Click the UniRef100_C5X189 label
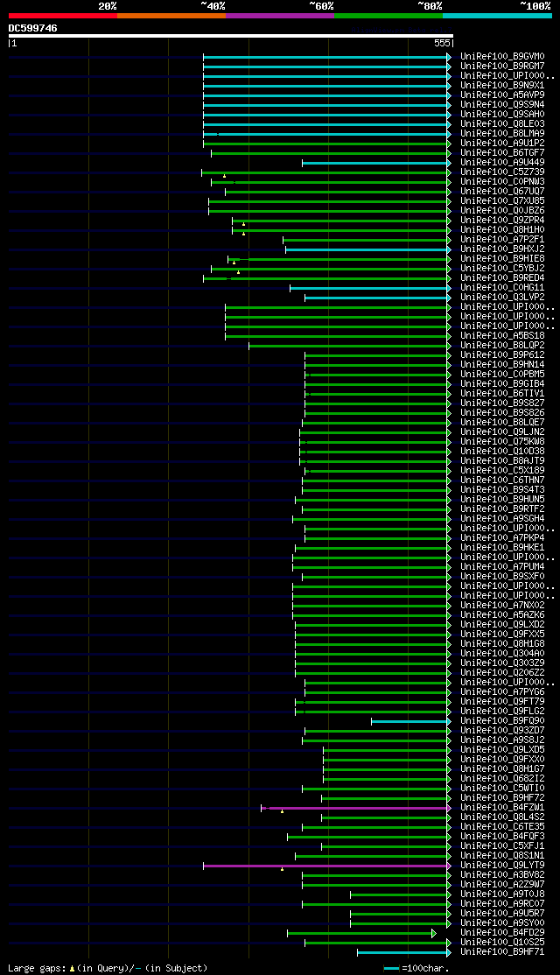This screenshot has height=975, width=560. tap(503, 472)
